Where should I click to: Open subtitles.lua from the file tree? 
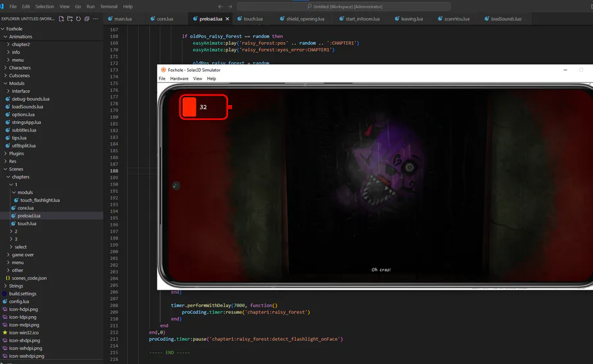[24, 130]
